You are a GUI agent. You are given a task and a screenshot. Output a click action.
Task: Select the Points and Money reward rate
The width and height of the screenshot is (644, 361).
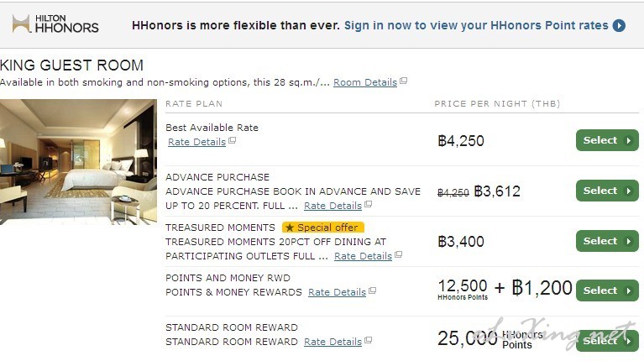[x=607, y=290]
